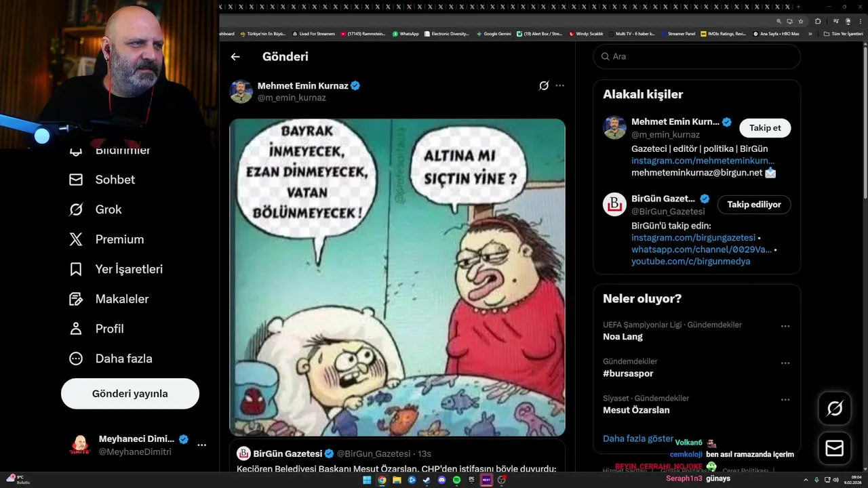Open Profil in the sidebar
Viewport: 868px width, 488px height.
[96, 329]
